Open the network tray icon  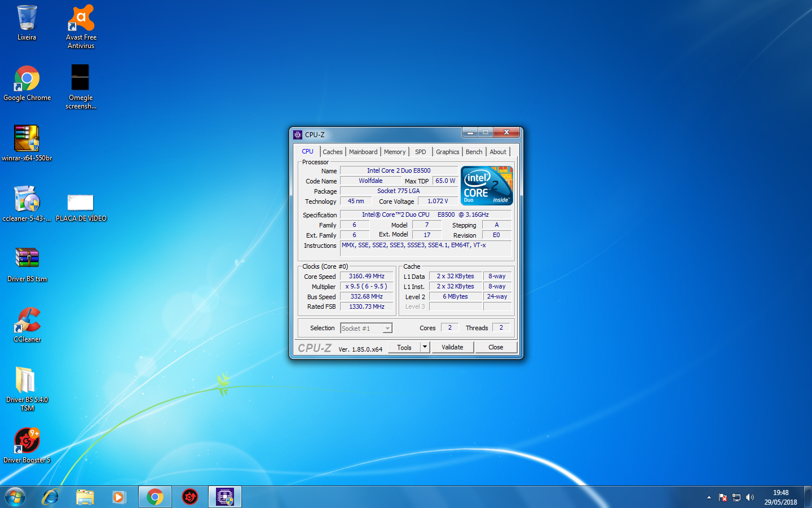pos(736,497)
